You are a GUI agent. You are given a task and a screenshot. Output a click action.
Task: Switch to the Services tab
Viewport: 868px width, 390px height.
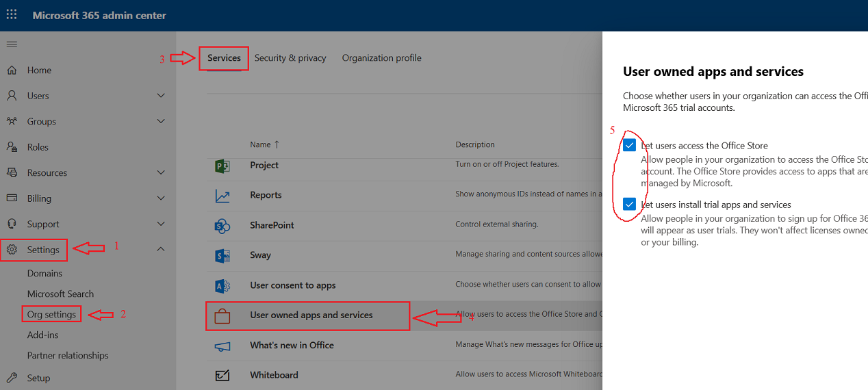(224, 58)
